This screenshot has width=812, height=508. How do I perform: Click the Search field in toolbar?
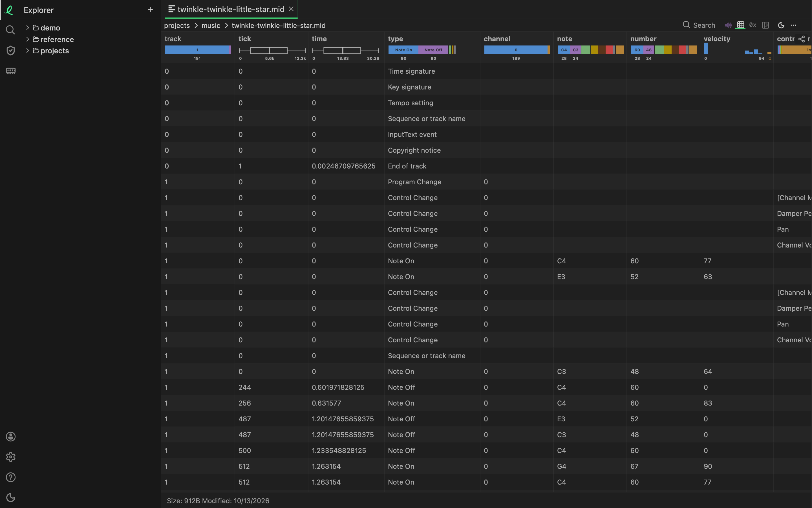coord(699,25)
